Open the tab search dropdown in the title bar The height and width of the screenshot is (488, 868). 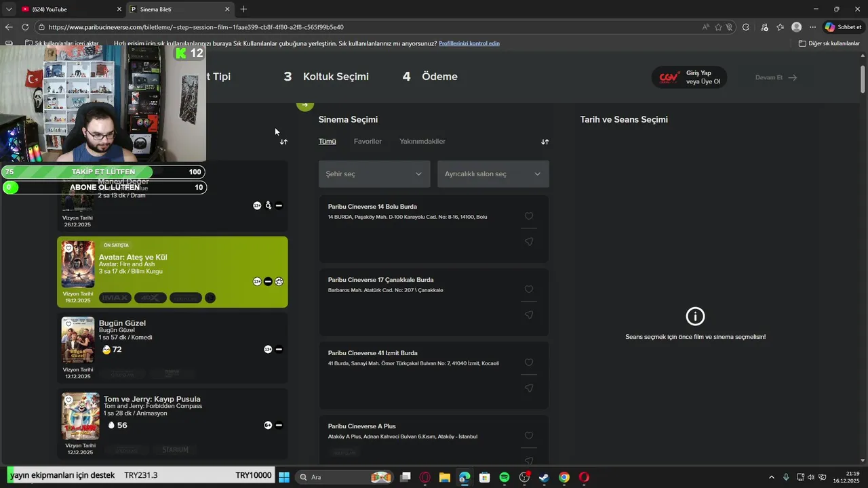pos(9,9)
